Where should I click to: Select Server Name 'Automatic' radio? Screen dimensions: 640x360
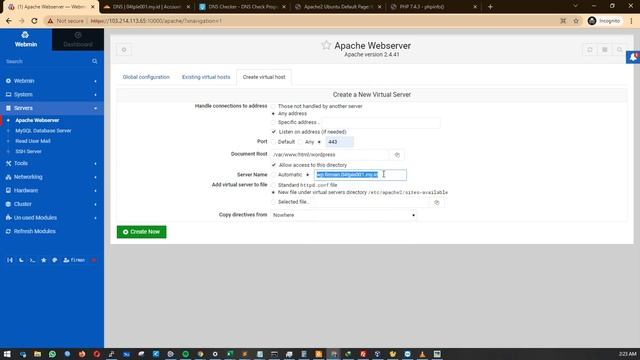[273, 175]
